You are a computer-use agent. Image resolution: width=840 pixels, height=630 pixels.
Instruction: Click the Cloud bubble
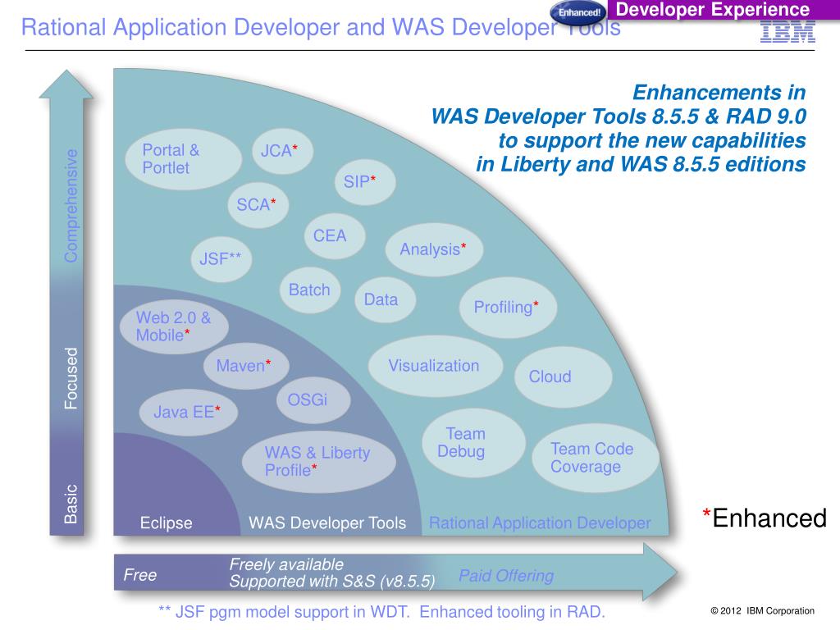click(x=563, y=377)
